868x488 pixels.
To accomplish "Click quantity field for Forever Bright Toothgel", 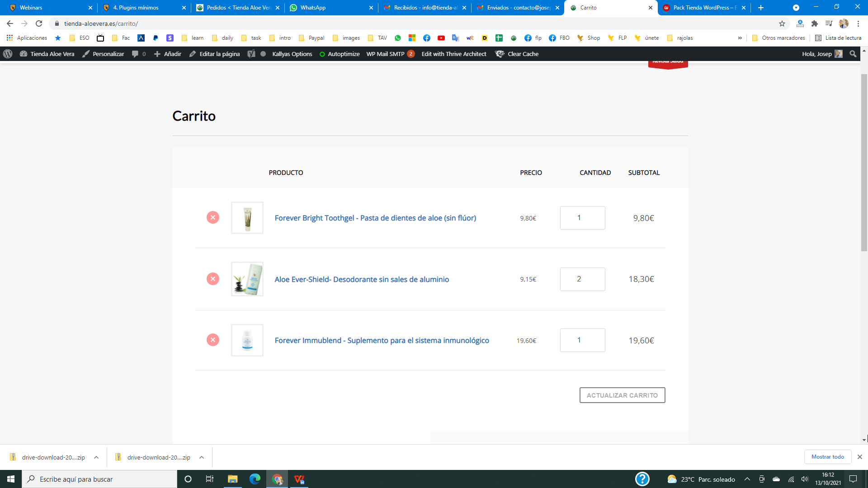I will [582, 218].
